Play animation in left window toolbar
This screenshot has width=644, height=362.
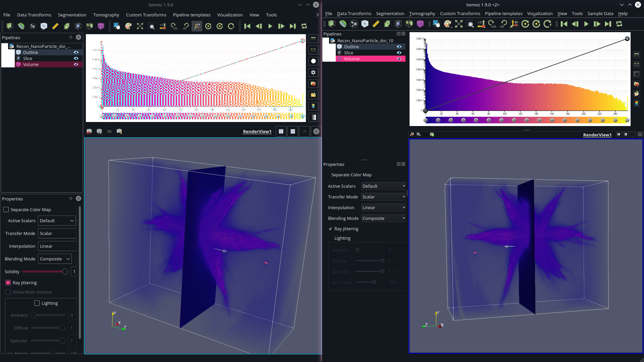point(270,26)
